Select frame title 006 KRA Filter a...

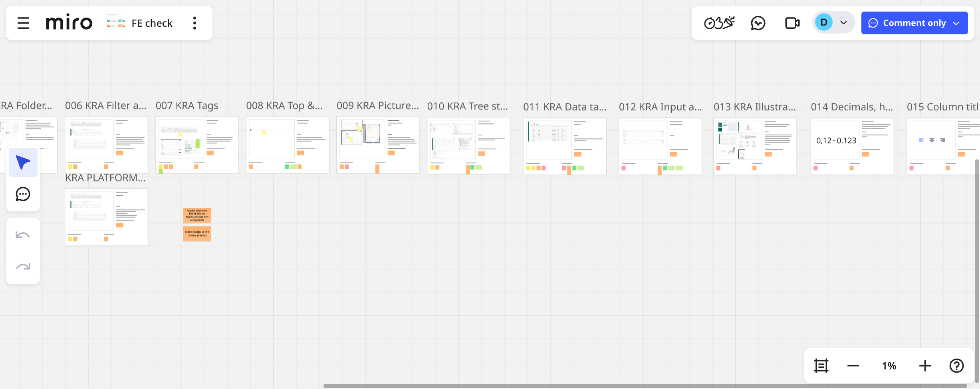pyautogui.click(x=106, y=105)
